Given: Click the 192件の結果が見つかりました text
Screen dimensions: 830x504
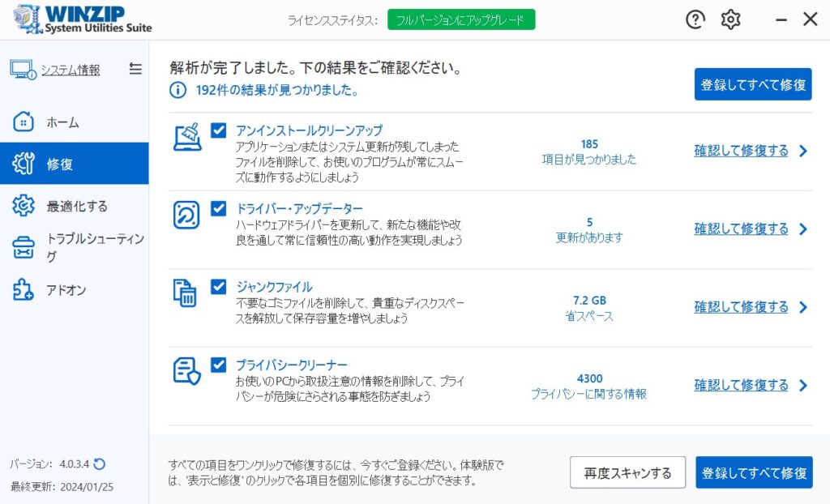Looking at the screenshot, I should click(x=277, y=90).
